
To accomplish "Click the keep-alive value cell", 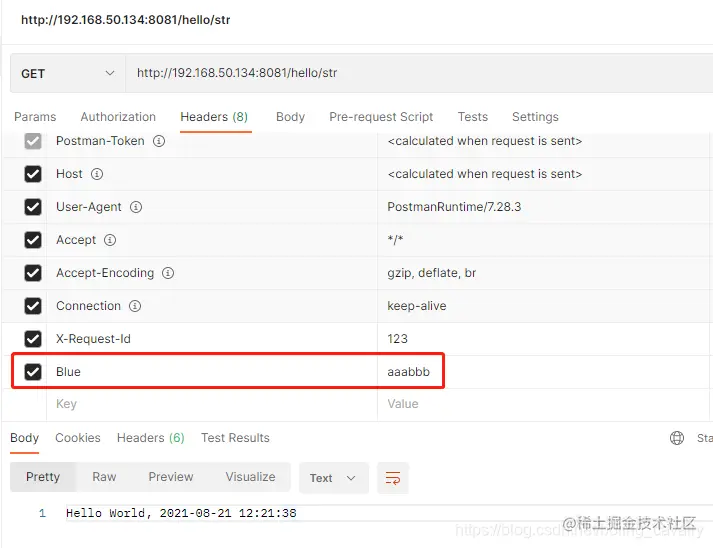I will [x=543, y=306].
